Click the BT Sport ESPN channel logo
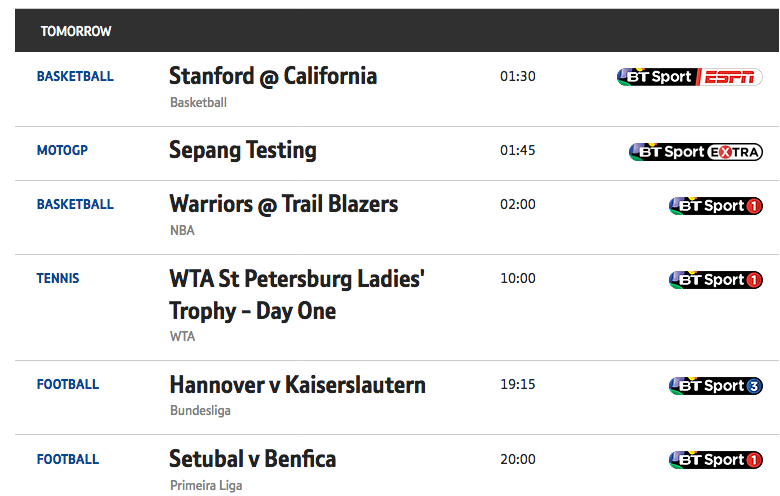Image resolution: width=780 pixels, height=496 pixels. coord(689,77)
